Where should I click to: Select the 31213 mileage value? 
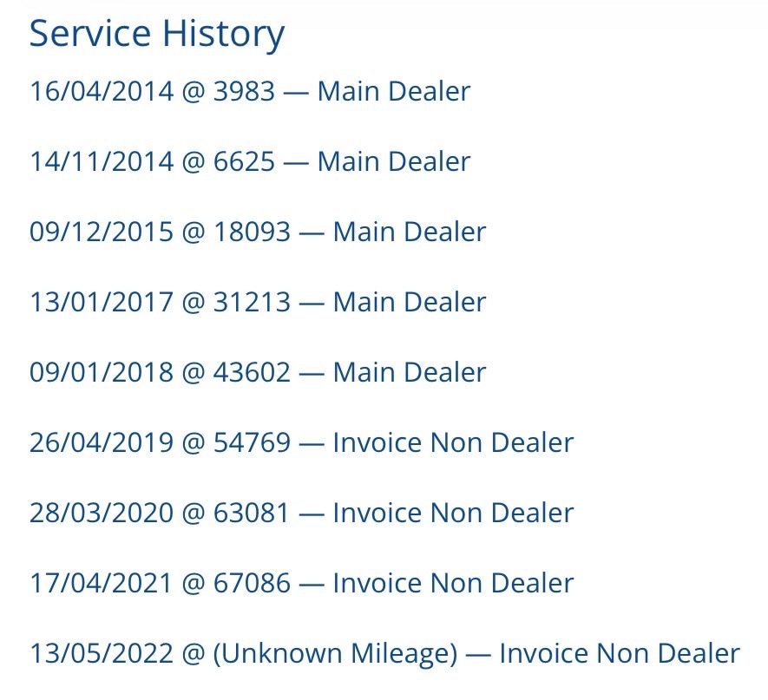[252, 302]
